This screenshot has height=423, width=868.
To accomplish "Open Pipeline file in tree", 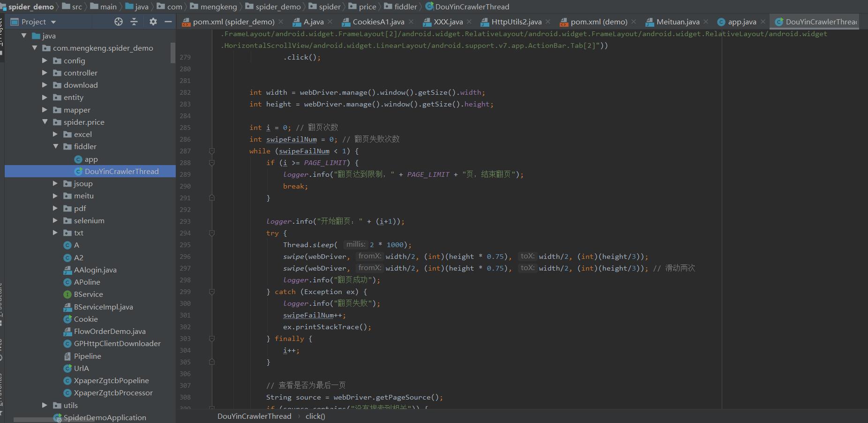I will (82, 356).
